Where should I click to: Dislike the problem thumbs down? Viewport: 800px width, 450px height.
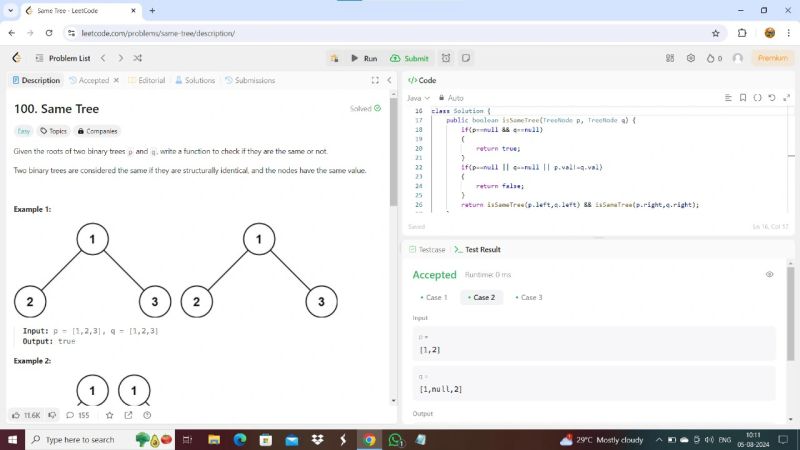pyautogui.click(x=52, y=415)
